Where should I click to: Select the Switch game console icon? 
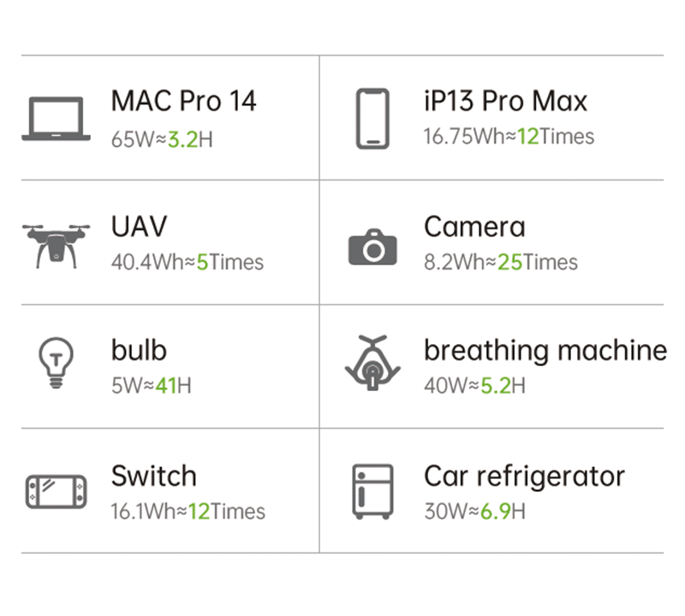57,492
